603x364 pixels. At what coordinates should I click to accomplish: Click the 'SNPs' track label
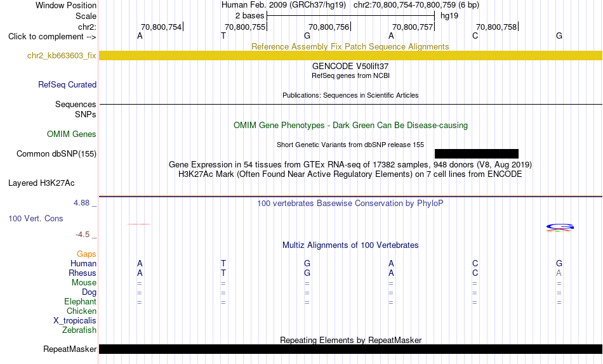(x=86, y=115)
